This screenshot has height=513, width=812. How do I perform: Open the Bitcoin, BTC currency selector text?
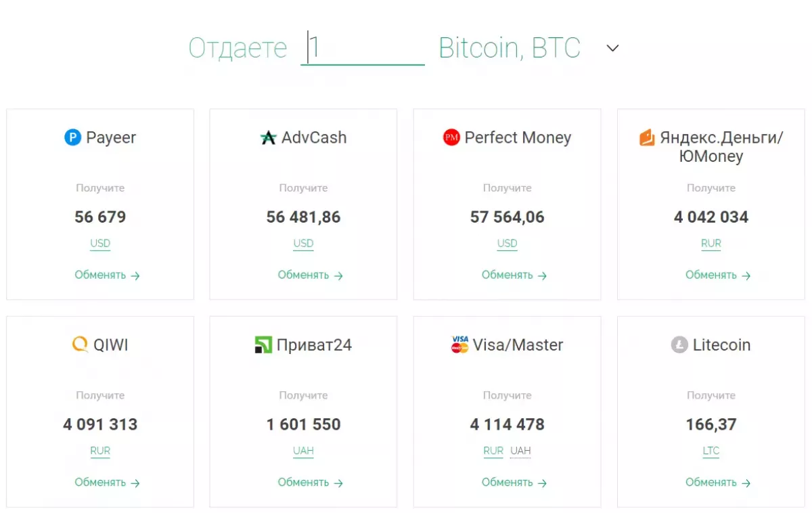coord(509,48)
